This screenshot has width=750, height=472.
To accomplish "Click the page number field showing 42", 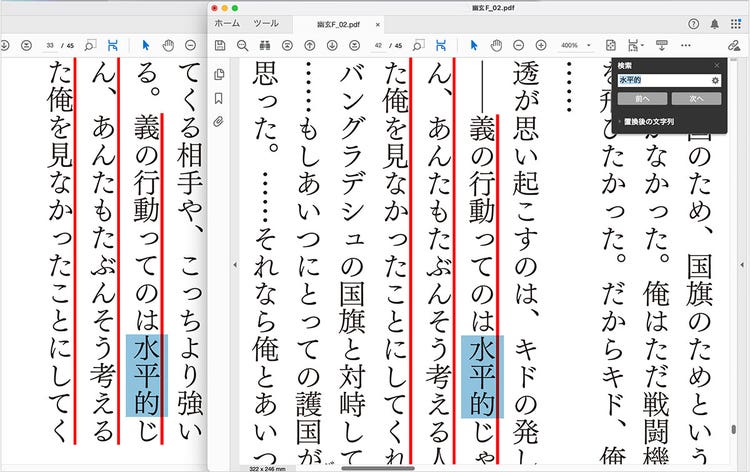I will click(378, 45).
